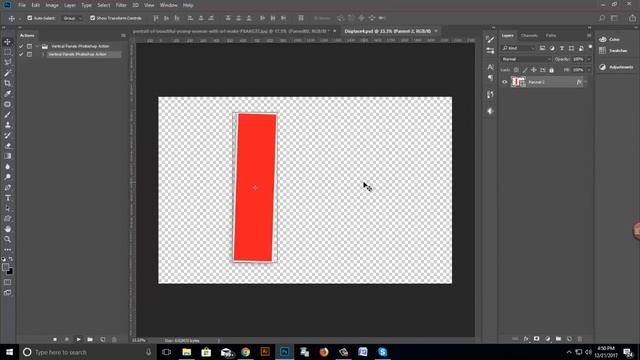Open the Image menu
Screen dimensions: 640x360
52,5
